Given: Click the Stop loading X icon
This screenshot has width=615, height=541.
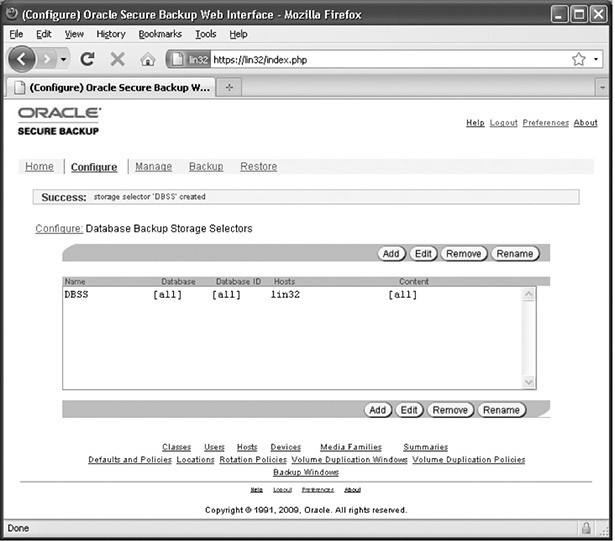Looking at the screenshot, I should [117, 59].
